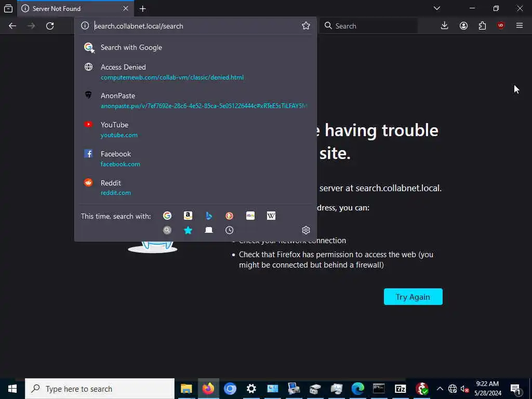This screenshot has width=532, height=399.
Task: Close the Server Not Found tab
Action: [126, 8]
